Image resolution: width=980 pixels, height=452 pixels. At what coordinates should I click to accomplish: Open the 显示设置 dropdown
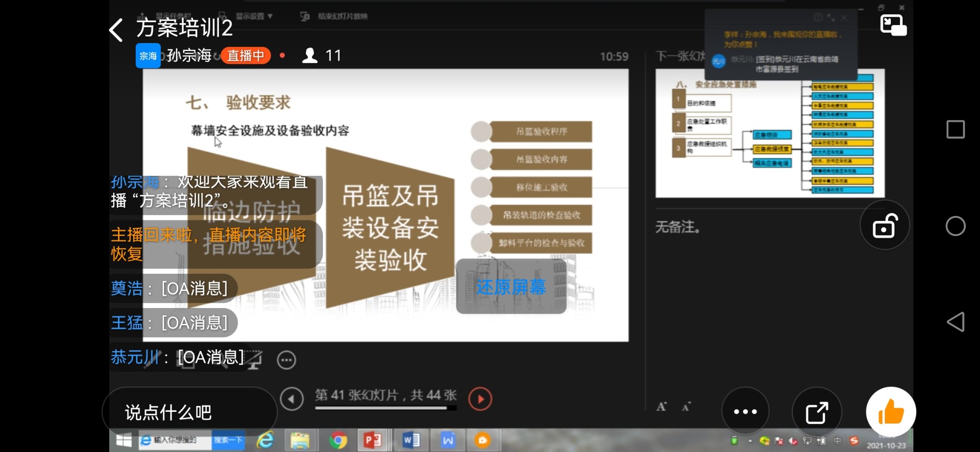pos(253,16)
